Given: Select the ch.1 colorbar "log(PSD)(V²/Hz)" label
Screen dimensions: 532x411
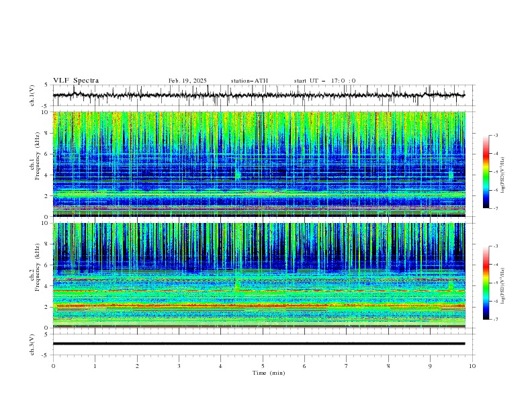Looking at the screenshot, I should click(503, 175).
